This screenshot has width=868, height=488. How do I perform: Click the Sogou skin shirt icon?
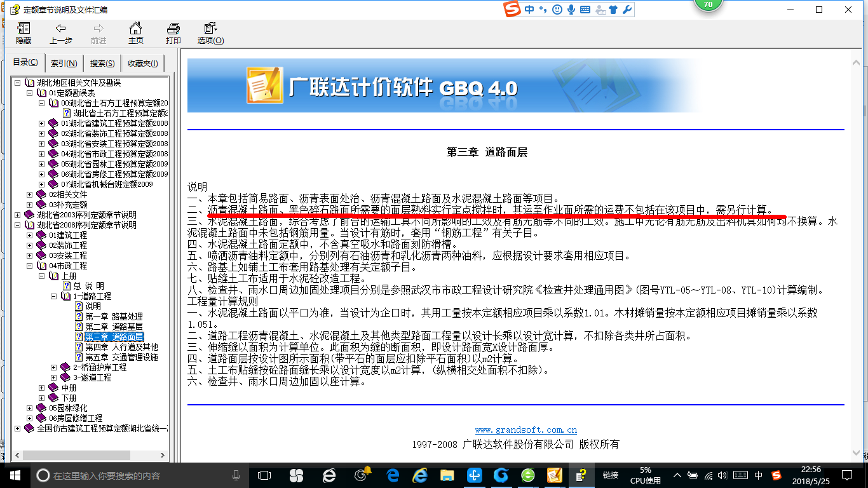pos(613,10)
